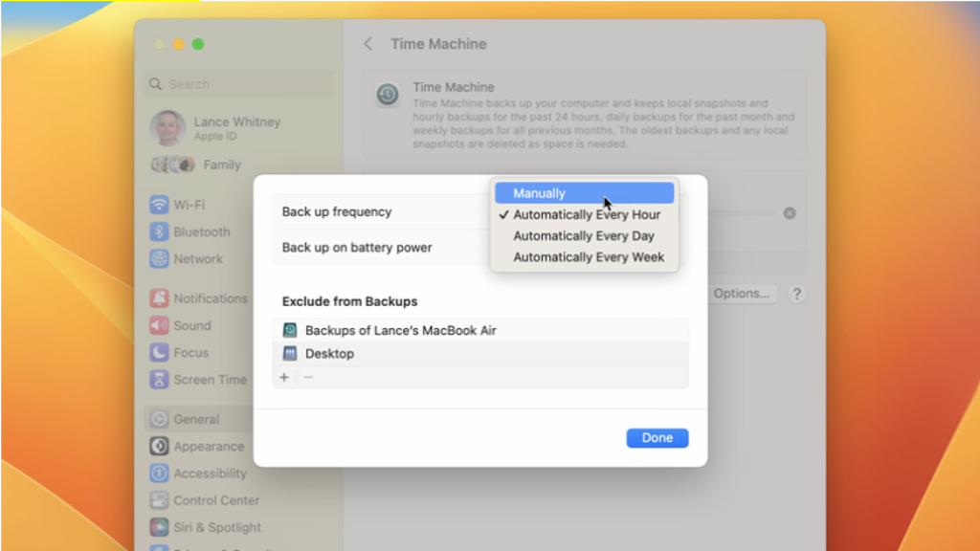The image size is (980, 551).
Task: Remove the backup disk with x icon
Action: click(790, 213)
